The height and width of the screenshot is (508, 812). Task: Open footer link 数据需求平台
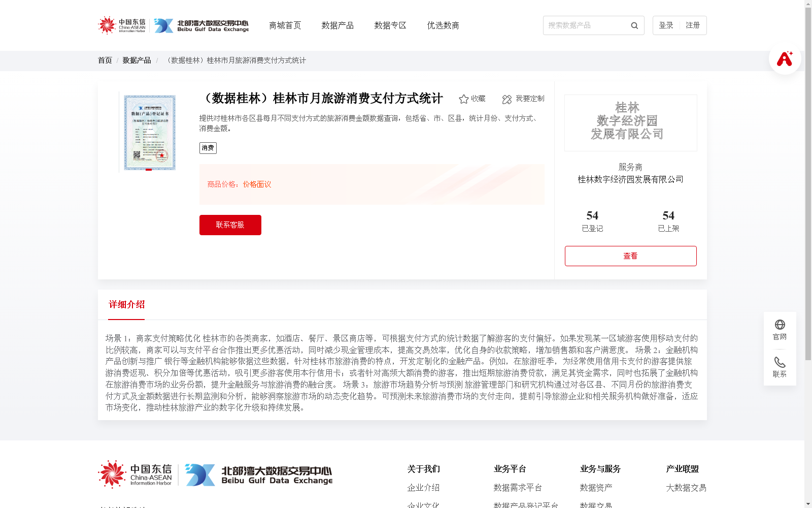click(518, 488)
